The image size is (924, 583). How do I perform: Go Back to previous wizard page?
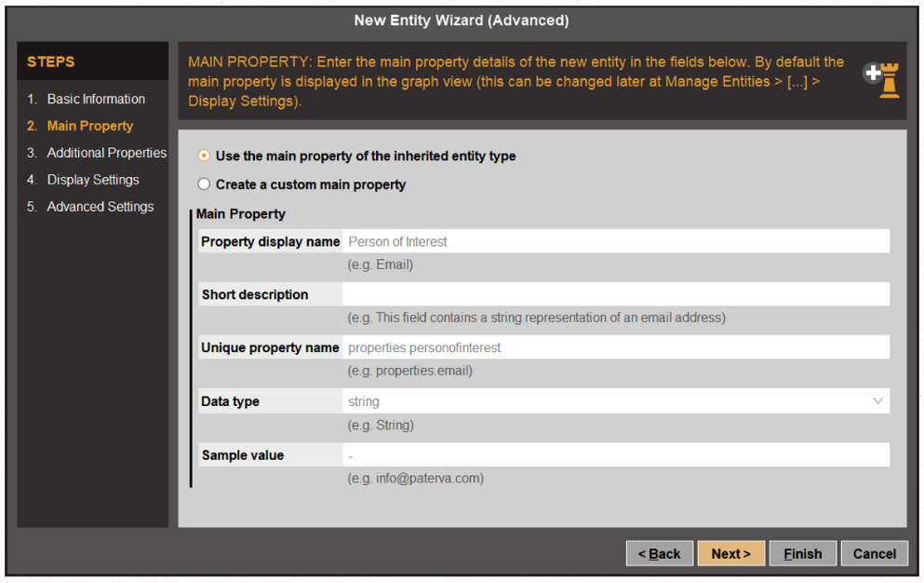coord(660,553)
